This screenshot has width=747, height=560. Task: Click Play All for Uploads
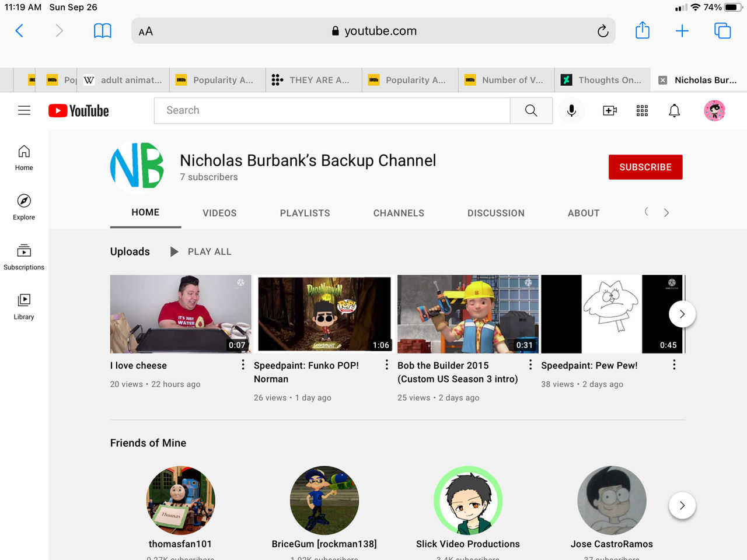click(x=201, y=251)
